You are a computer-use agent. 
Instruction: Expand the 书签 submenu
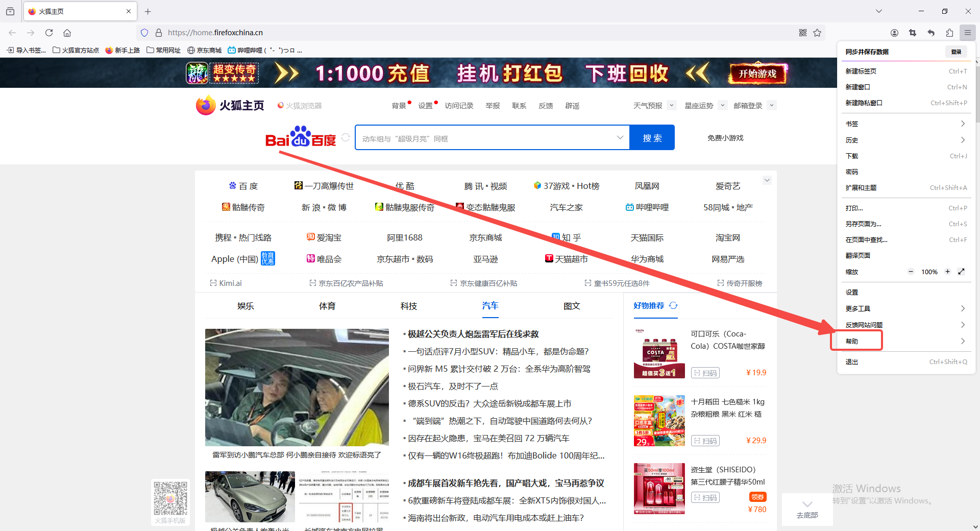906,124
